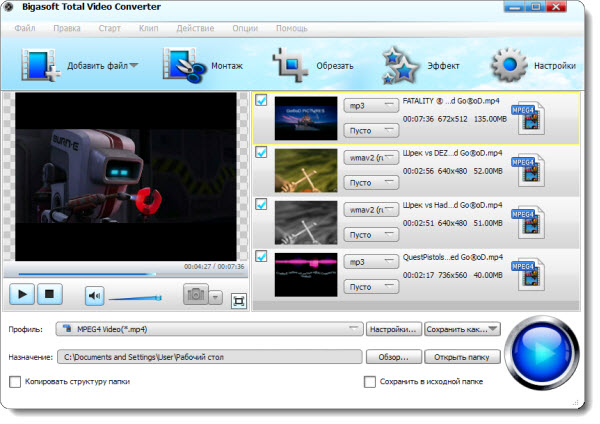Toggle fullscreen preview icon

pyautogui.click(x=238, y=299)
